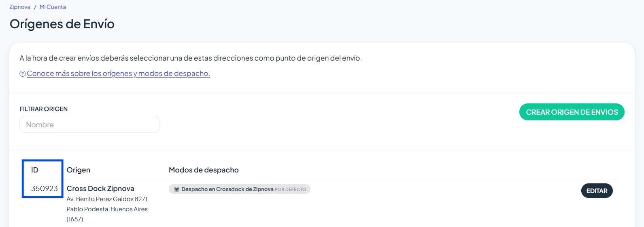Screen dimensions: 644x227
Task: Click the help question-mark icon beside Conoce más
Action: [x=23, y=74]
